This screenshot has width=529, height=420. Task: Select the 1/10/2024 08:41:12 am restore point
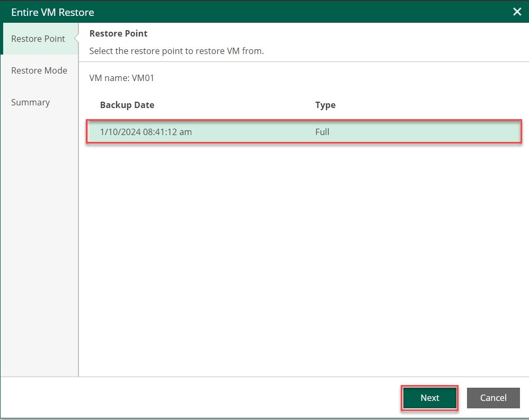tap(146, 132)
